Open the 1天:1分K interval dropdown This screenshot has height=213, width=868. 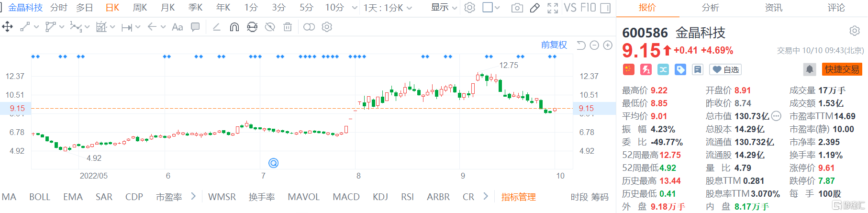click(x=388, y=8)
